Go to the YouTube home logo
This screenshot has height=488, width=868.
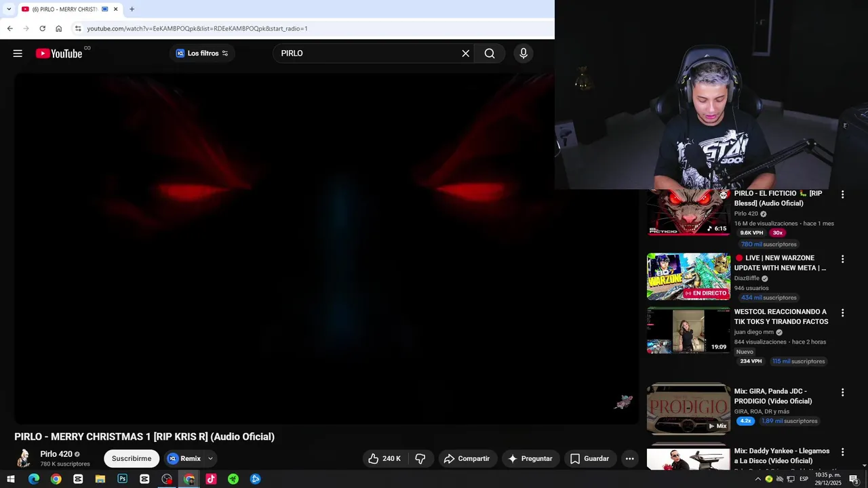[59, 54]
